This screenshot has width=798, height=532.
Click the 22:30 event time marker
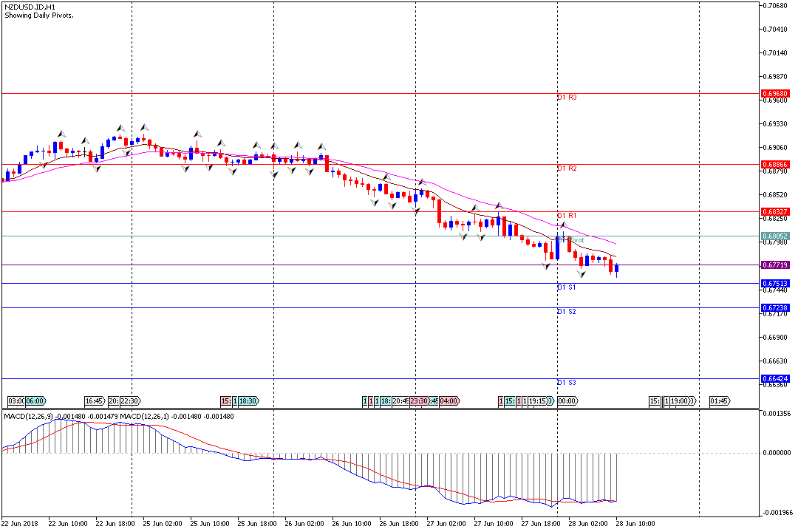coord(129,401)
